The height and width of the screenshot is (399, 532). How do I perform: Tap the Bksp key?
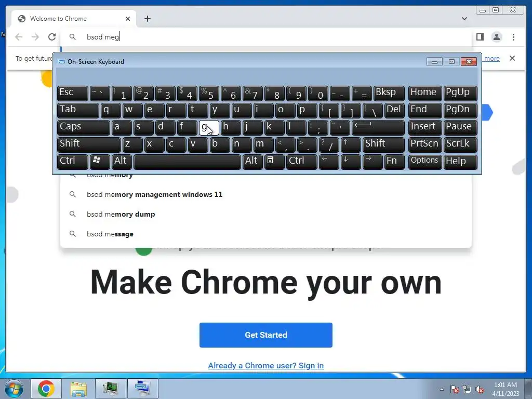click(x=389, y=94)
